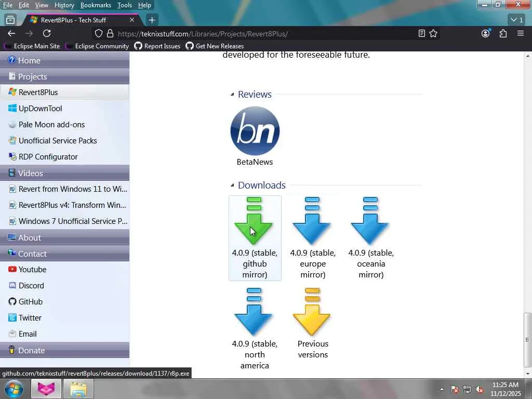Reload the current page
Viewport: 532px width, 399px height.
47,33
